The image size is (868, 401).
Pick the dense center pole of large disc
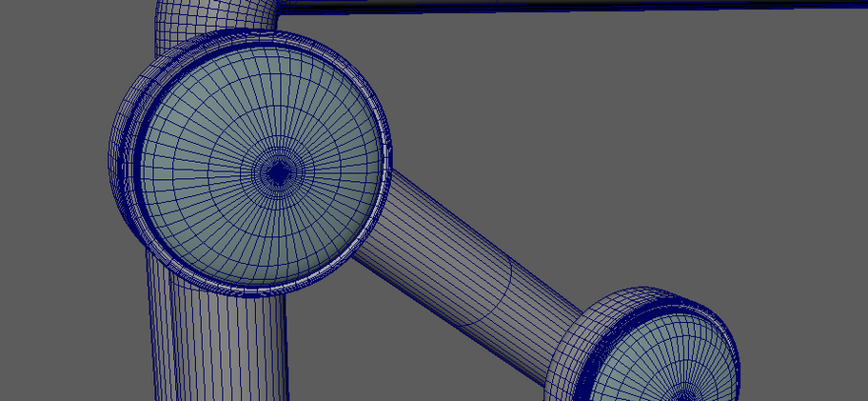[x=277, y=174]
